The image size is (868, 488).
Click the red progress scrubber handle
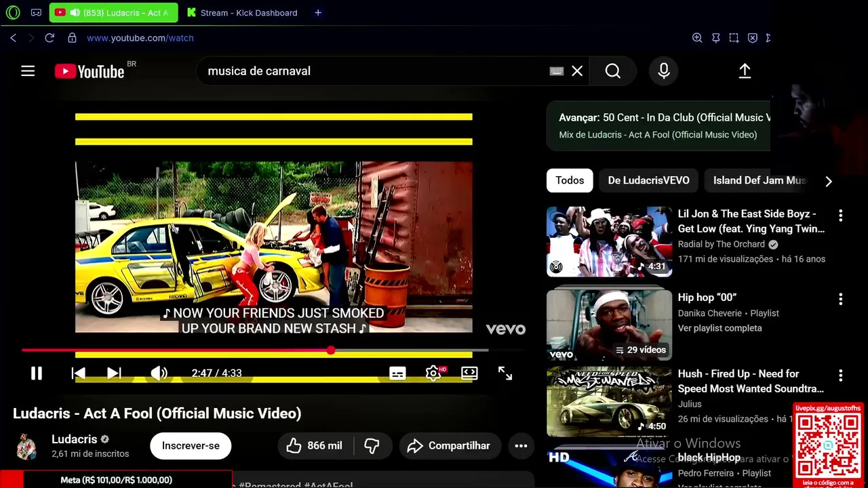click(x=330, y=350)
